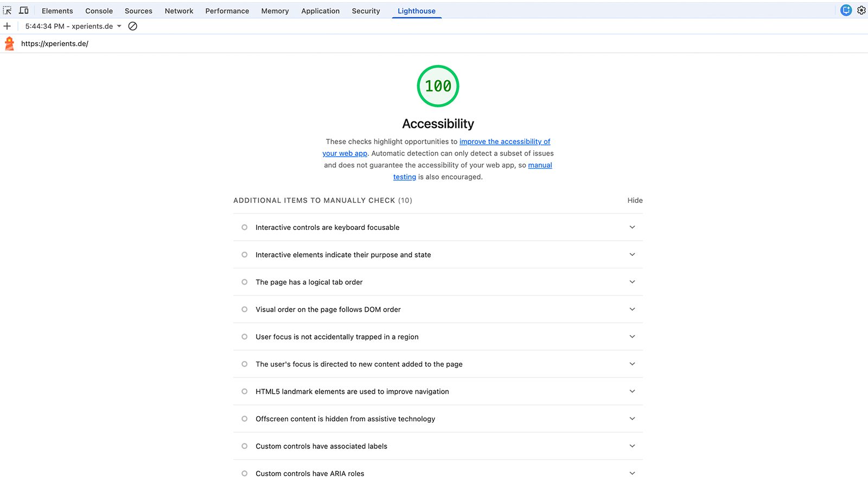The height and width of the screenshot is (488, 868).
Task: Click 'Custom controls have associated labels' text
Action: [322, 446]
